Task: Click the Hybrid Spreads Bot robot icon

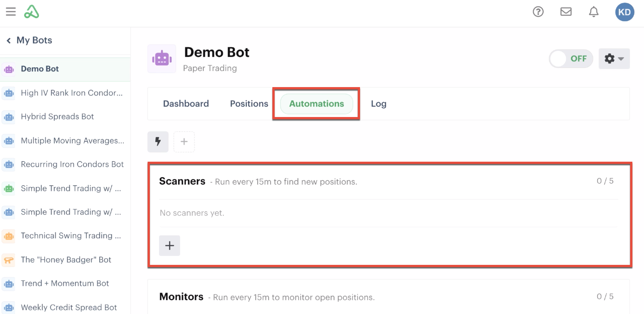Action: [x=9, y=117]
